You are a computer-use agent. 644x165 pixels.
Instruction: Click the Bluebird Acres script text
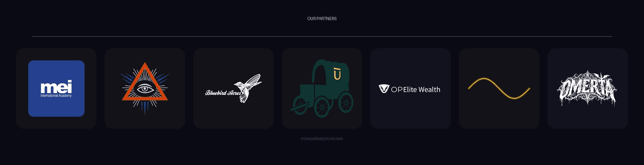tap(223, 93)
